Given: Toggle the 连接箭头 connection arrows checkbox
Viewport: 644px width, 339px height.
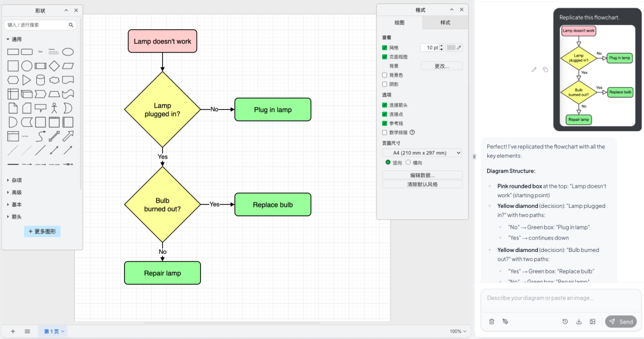Looking at the screenshot, I should coord(385,105).
